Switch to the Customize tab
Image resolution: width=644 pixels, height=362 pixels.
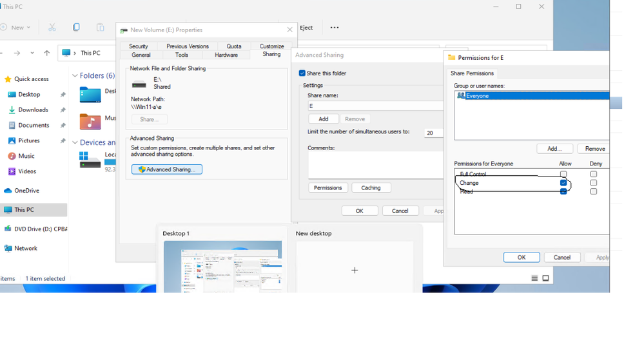[271, 46]
